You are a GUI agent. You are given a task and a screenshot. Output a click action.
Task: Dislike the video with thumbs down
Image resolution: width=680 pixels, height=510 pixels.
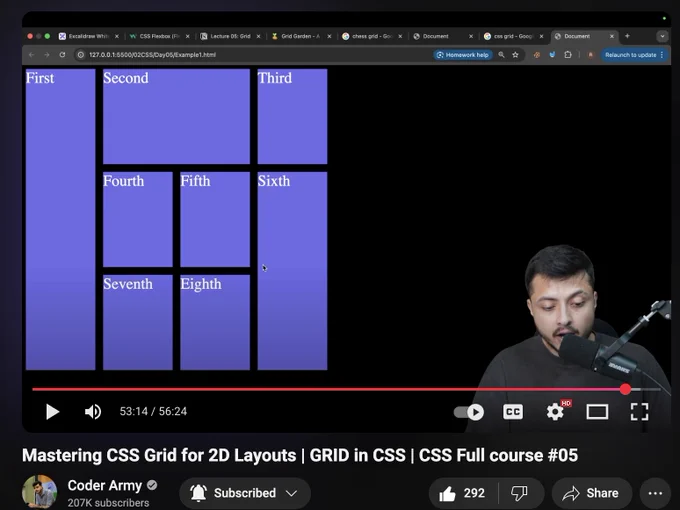(519, 493)
